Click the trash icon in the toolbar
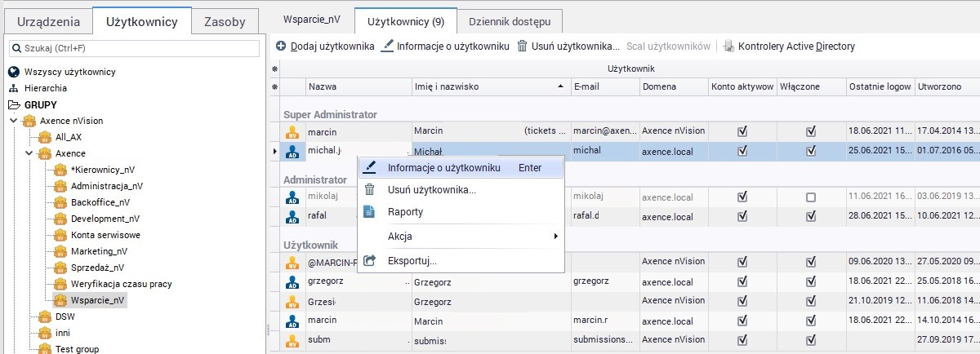The height and width of the screenshot is (354, 980). tap(522, 46)
